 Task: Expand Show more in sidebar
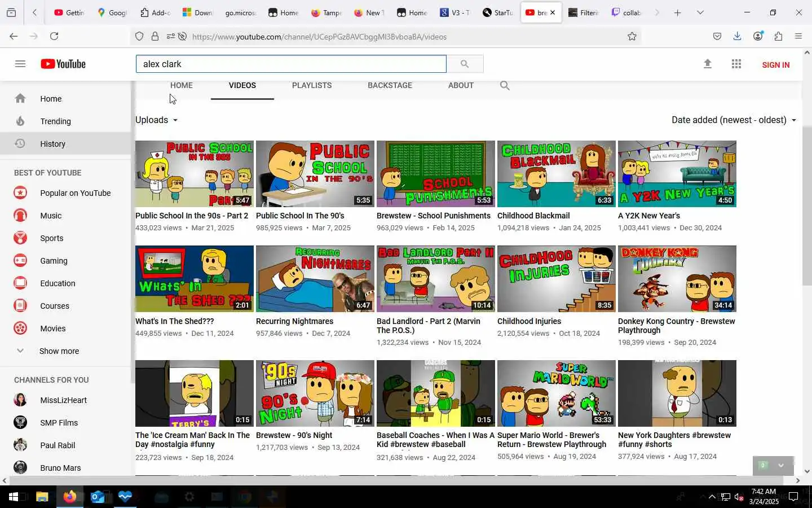[x=59, y=351]
